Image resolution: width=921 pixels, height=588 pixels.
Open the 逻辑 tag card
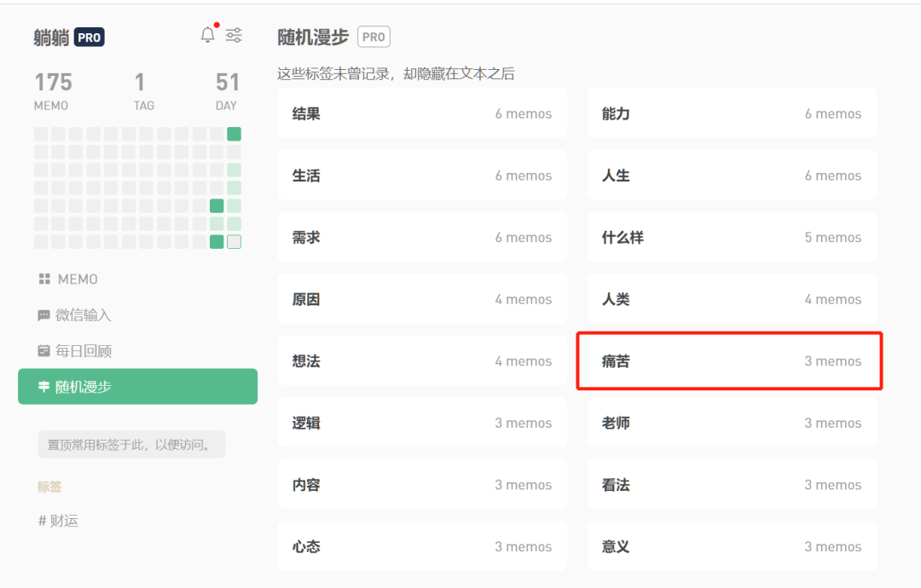[x=422, y=423]
